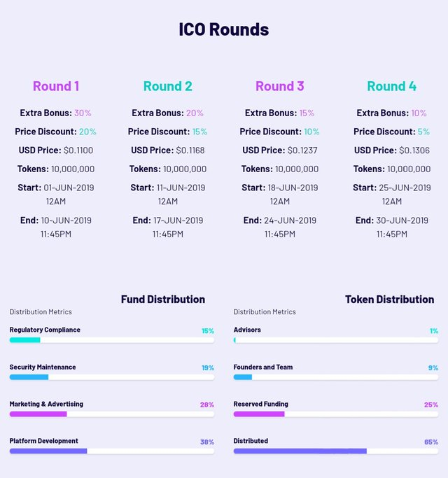Click the Marketing & Advertising progress bar
This screenshot has width=448, height=478.
[112, 414]
